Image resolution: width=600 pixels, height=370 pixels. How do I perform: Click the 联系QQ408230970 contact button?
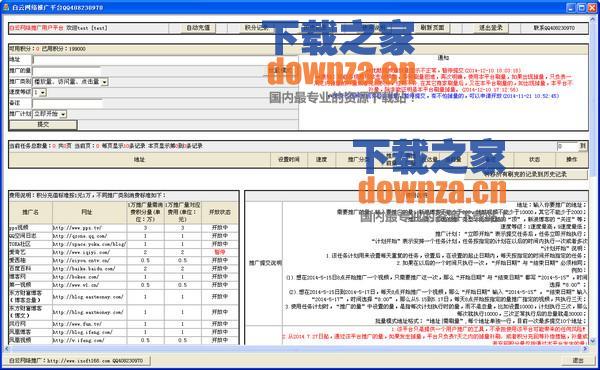554,28
